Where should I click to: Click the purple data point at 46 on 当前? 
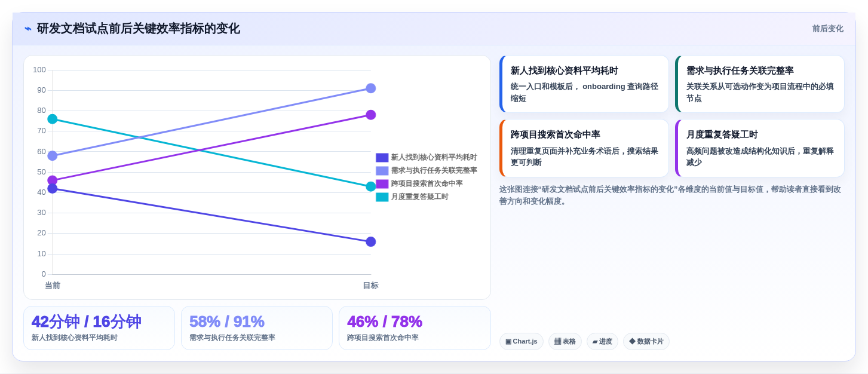[x=53, y=180]
